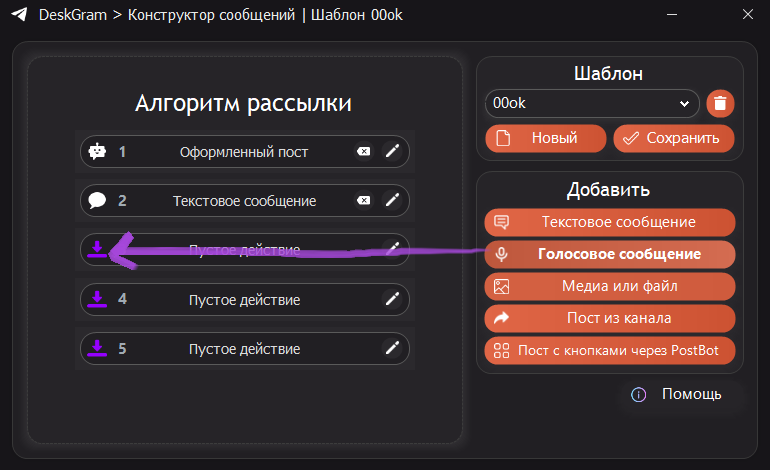Viewport: 770px width, 470px height.
Task: Save the template with Сохранить
Action: tap(673, 138)
